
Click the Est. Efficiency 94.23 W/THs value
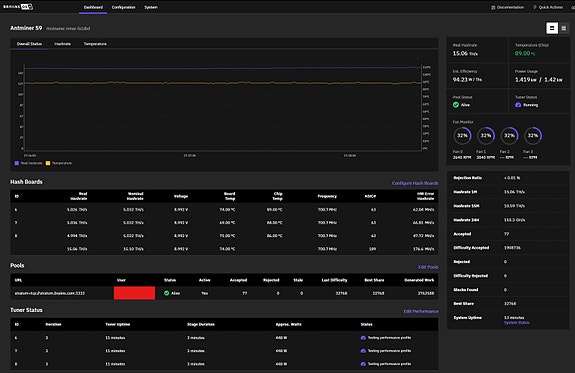click(x=467, y=80)
